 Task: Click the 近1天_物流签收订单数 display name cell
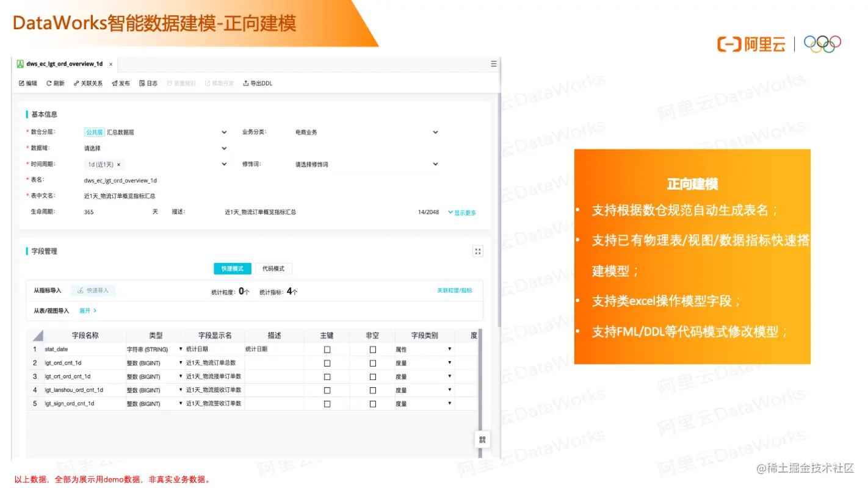215,404
